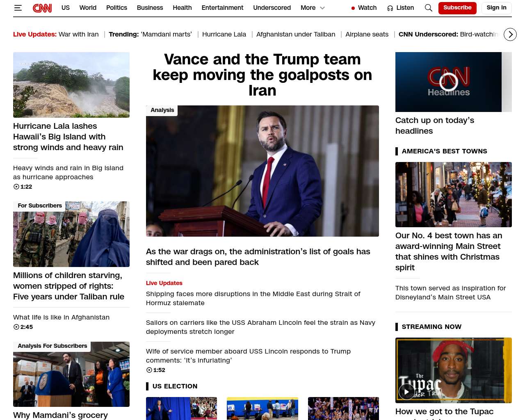Image resolution: width=525 pixels, height=420 pixels.
Task: Open the hamburger menu icon
Action: 18,8
